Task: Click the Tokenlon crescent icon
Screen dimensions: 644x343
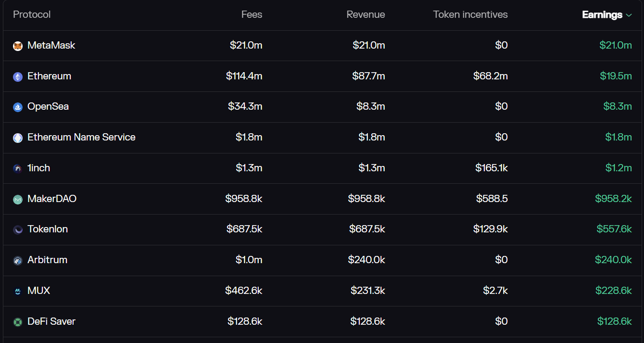Action: click(x=18, y=230)
